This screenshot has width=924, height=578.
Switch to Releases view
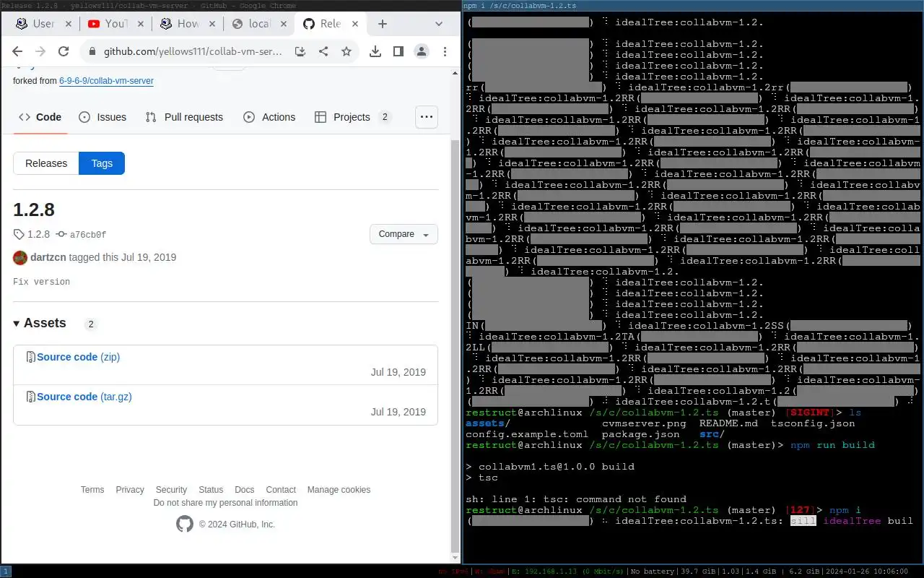coord(46,163)
